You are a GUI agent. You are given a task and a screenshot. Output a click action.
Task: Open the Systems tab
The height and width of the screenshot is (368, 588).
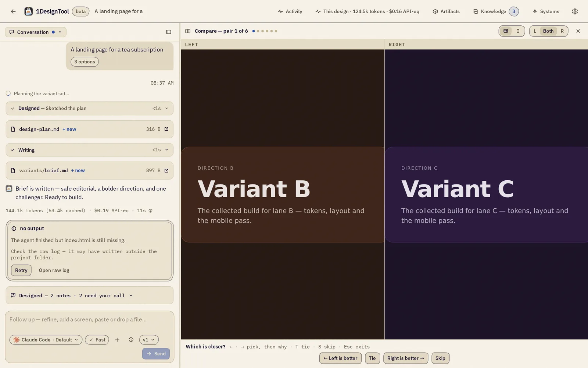point(546,11)
